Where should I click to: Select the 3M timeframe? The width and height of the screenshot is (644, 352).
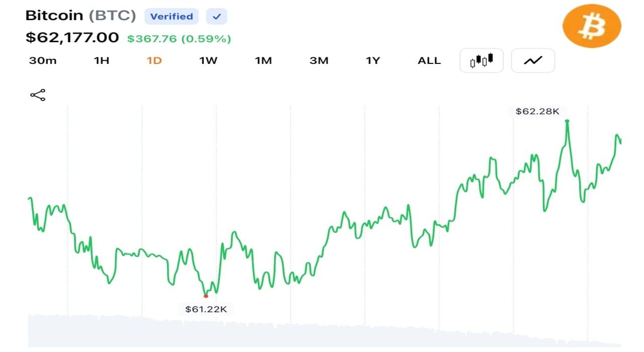tap(319, 61)
